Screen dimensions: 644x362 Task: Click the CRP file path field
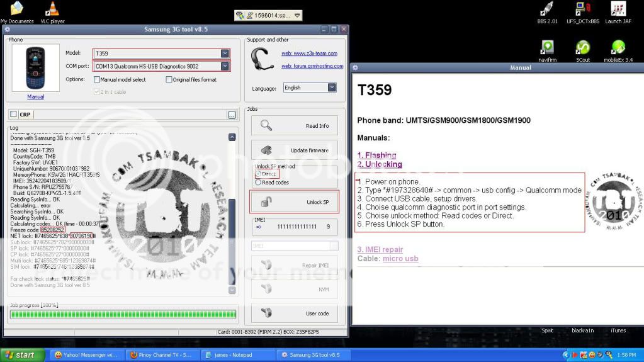tap(130, 115)
